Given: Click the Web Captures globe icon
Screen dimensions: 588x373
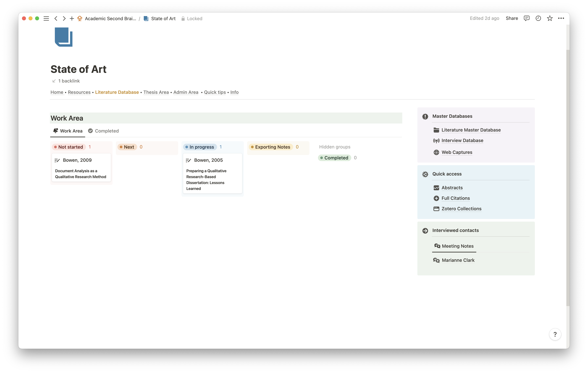Looking at the screenshot, I should pyautogui.click(x=436, y=152).
